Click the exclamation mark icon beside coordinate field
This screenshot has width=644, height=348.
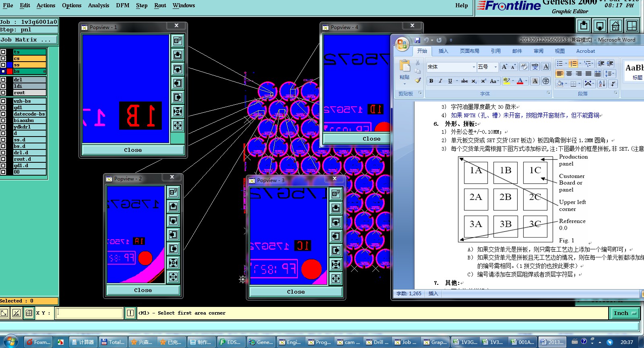[x=130, y=313]
